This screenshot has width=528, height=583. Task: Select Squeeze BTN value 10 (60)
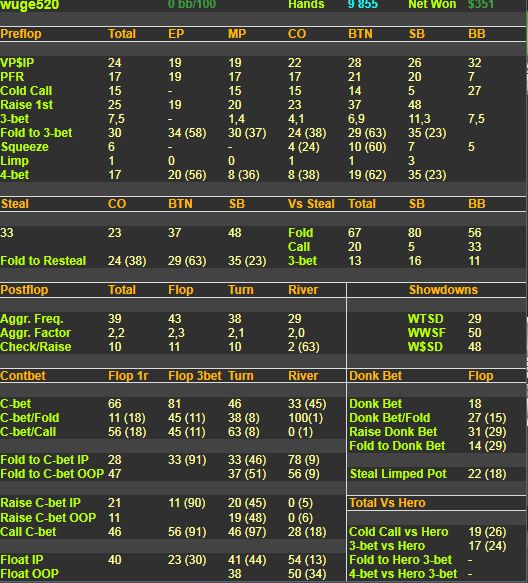[x=367, y=147]
